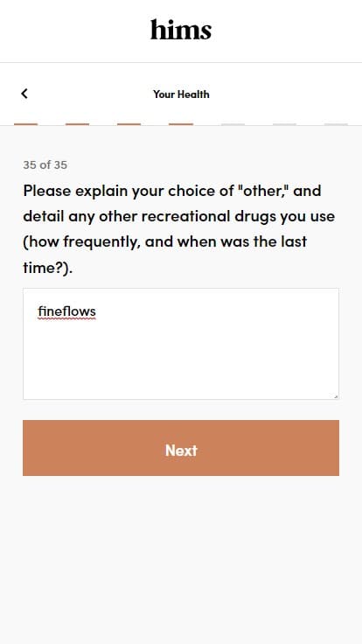362x644 pixels.
Task: Grab the textarea resize handle corner
Action: [x=336, y=396]
